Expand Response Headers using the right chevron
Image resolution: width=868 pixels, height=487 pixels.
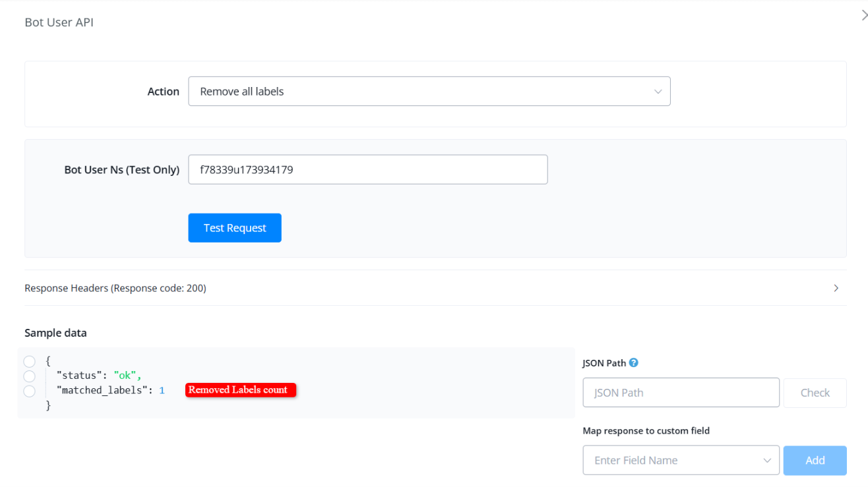pos(836,288)
